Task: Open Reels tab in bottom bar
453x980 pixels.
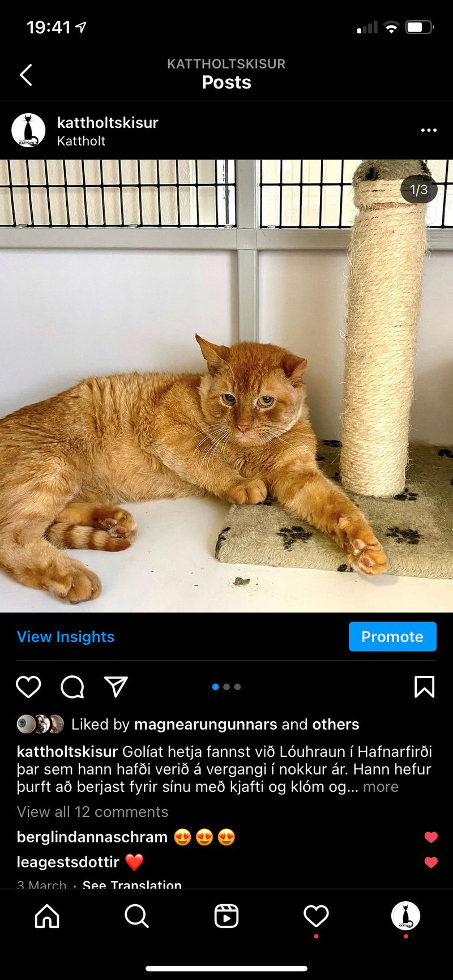Action: tap(226, 915)
